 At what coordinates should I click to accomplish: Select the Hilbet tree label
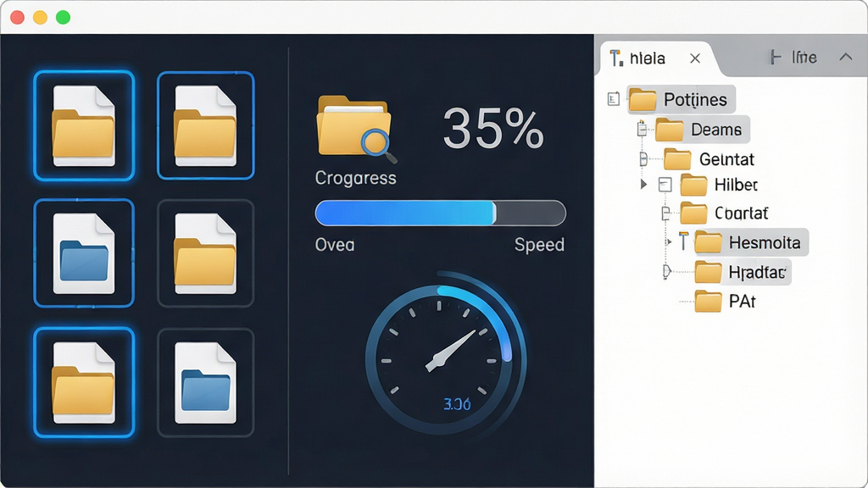pyautogui.click(x=736, y=185)
